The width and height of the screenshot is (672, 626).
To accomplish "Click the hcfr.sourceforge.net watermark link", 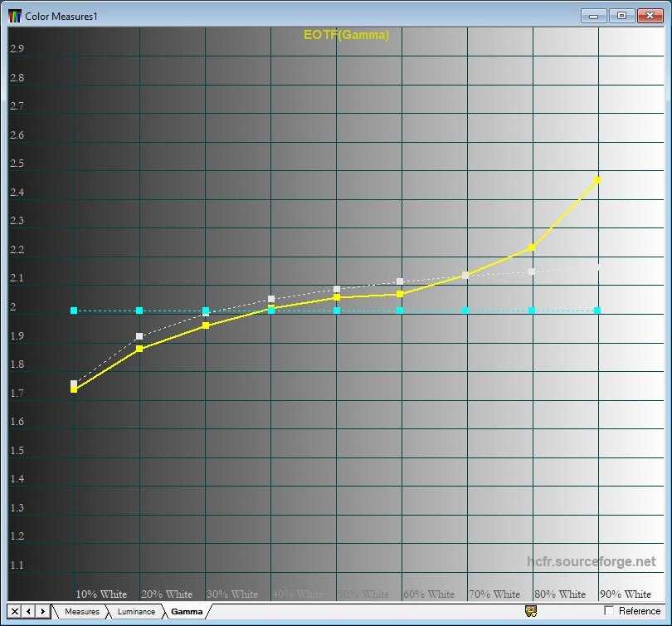I will pos(592,562).
